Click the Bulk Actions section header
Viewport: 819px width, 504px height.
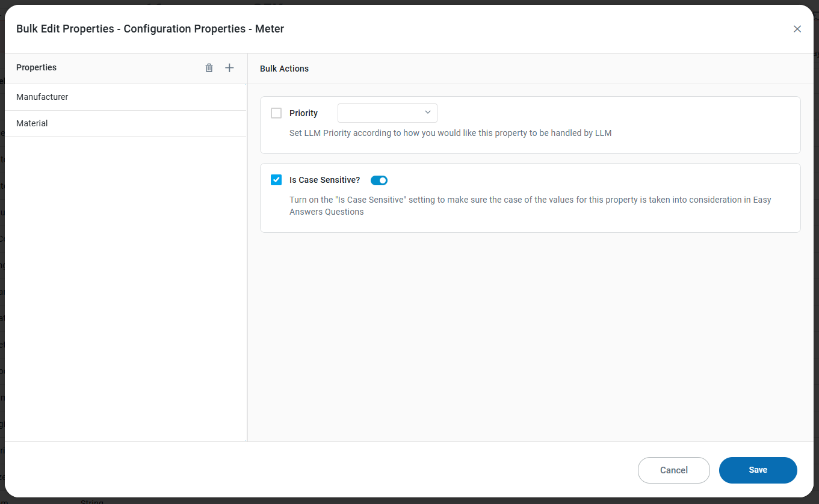(284, 69)
